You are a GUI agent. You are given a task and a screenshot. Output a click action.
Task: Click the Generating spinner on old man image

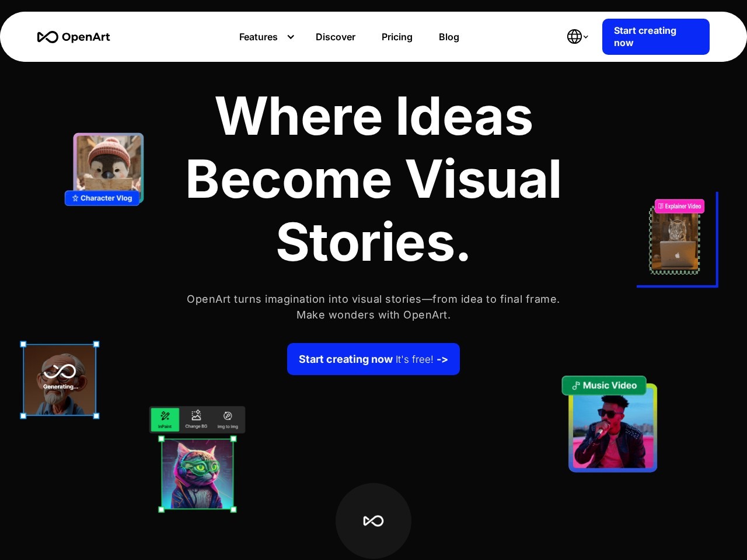(60, 373)
